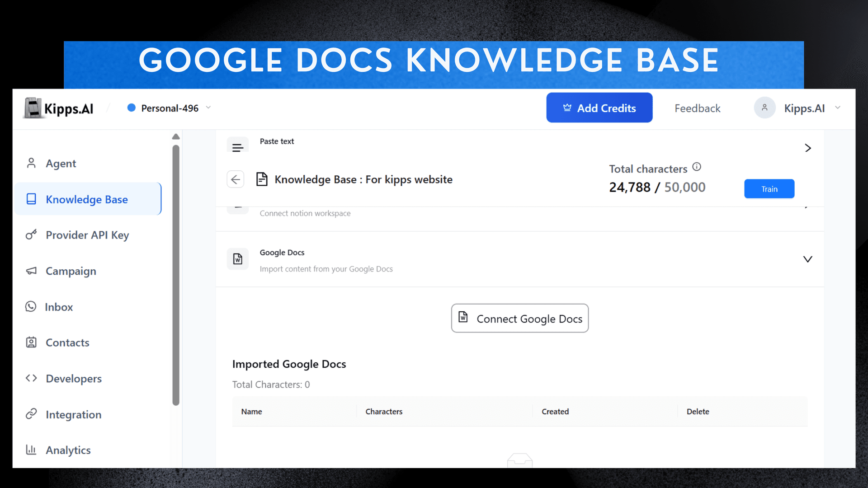The width and height of the screenshot is (868, 488).
Task: Select the Analytics chart icon
Action: pyautogui.click(x=31, y=450)
